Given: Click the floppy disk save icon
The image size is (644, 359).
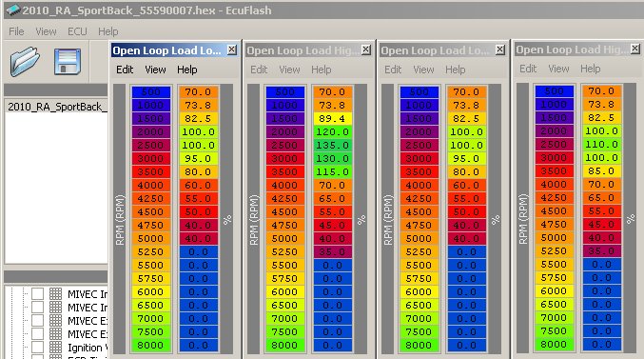Looking at the screenshot, I should 68,62.
